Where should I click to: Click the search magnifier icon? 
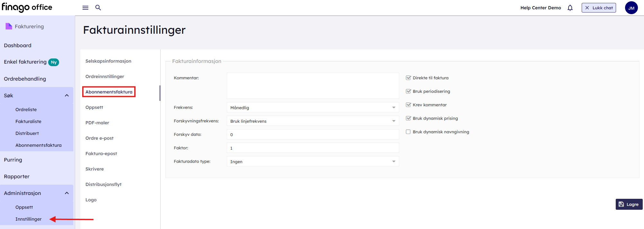98,8
